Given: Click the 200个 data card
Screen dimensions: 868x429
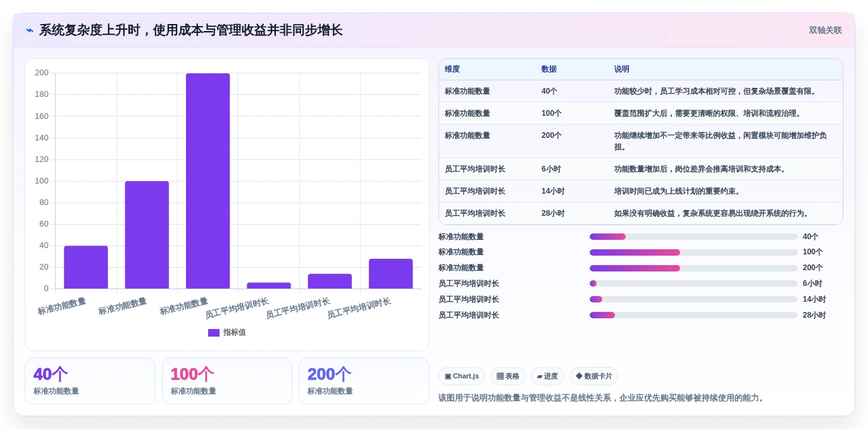Looking at the screenshot, I should (364, 381).
